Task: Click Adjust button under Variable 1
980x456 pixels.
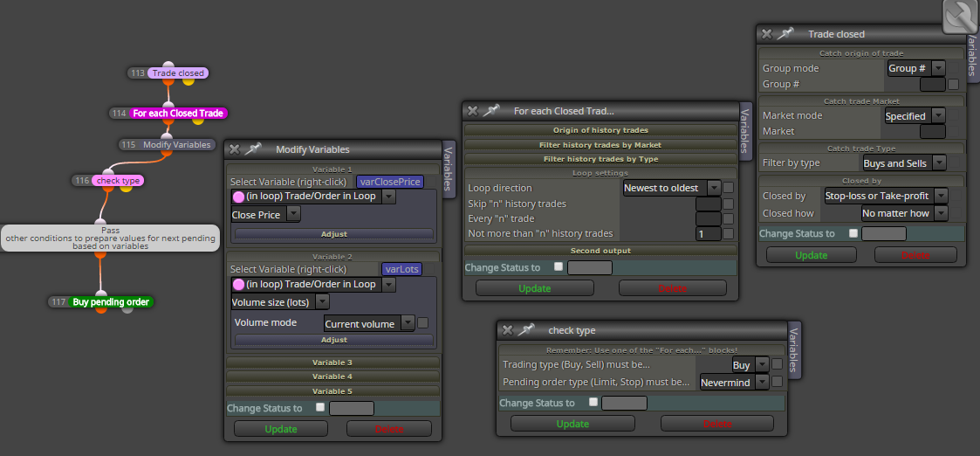Action: point(333,234)
